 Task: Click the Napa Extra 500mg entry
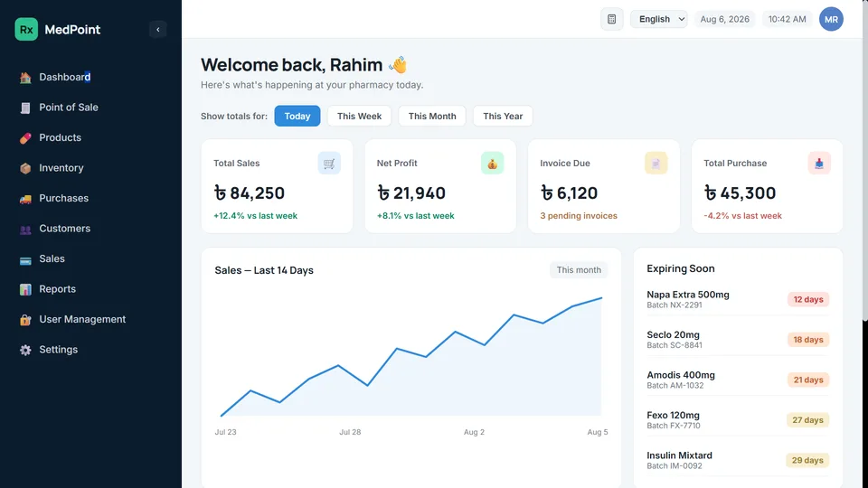click(x=687, y=299)
